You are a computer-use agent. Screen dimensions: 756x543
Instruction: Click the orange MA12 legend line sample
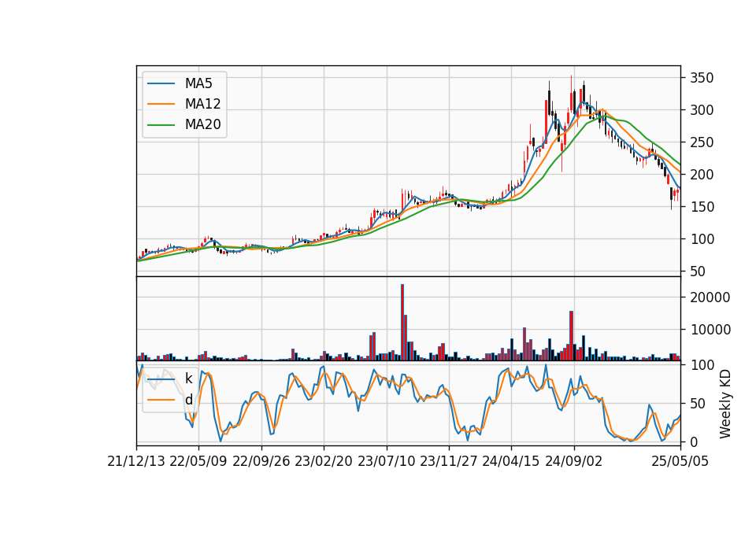(x=161, y=104)
